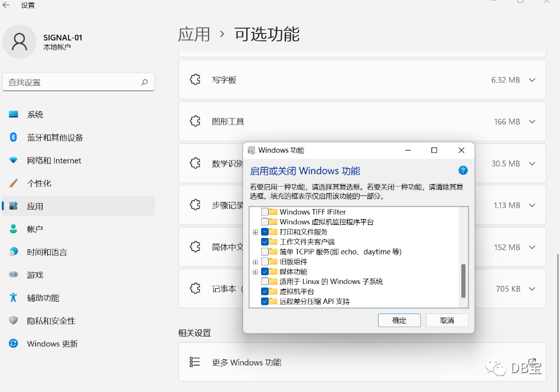Click the 时间和语言 globe clock icon
The width and height of the screenshot is (560, 392).
(13, 251)
